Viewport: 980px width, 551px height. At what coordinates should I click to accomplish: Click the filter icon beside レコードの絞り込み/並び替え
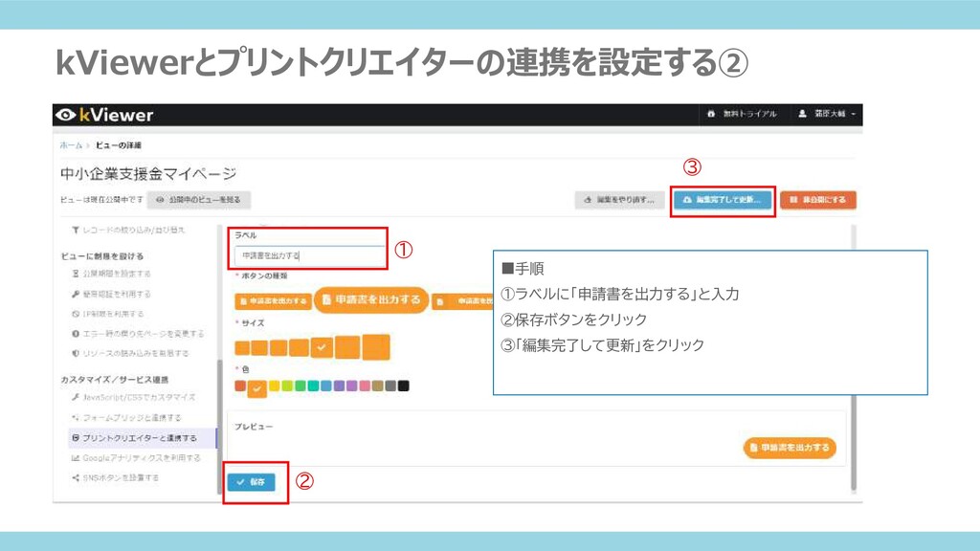click(75, 231)
